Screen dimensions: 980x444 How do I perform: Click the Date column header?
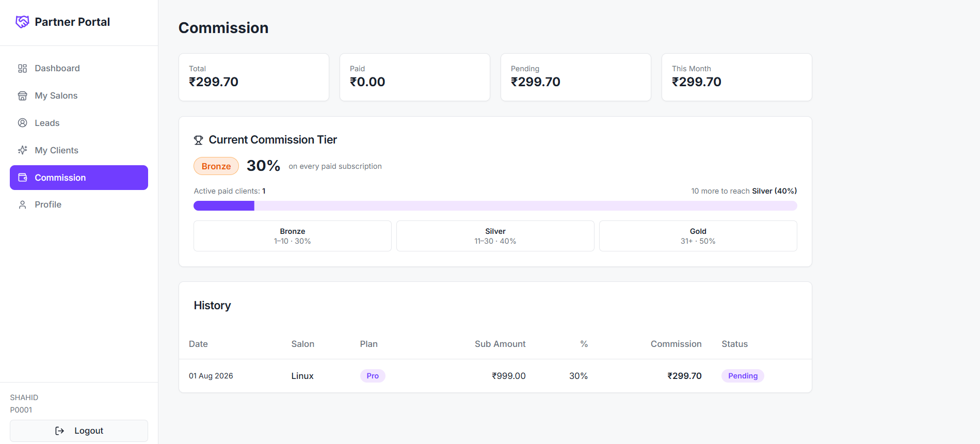(198, 344)
